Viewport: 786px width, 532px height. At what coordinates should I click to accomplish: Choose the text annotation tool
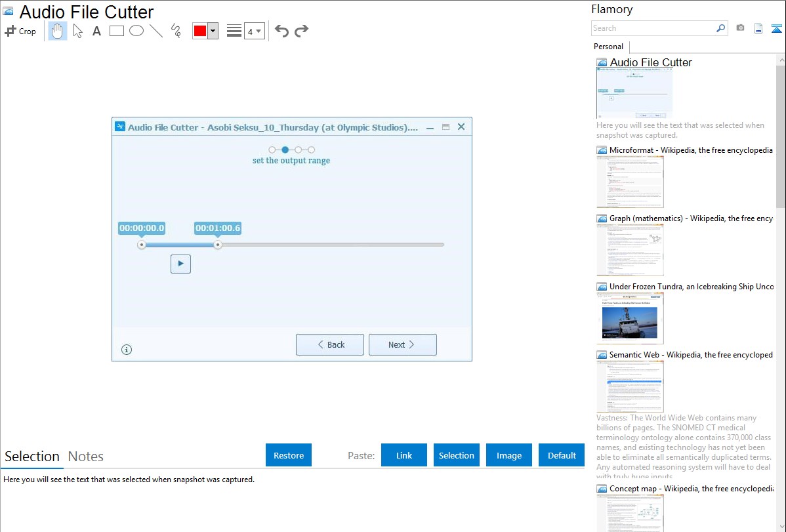pos(96,31)
